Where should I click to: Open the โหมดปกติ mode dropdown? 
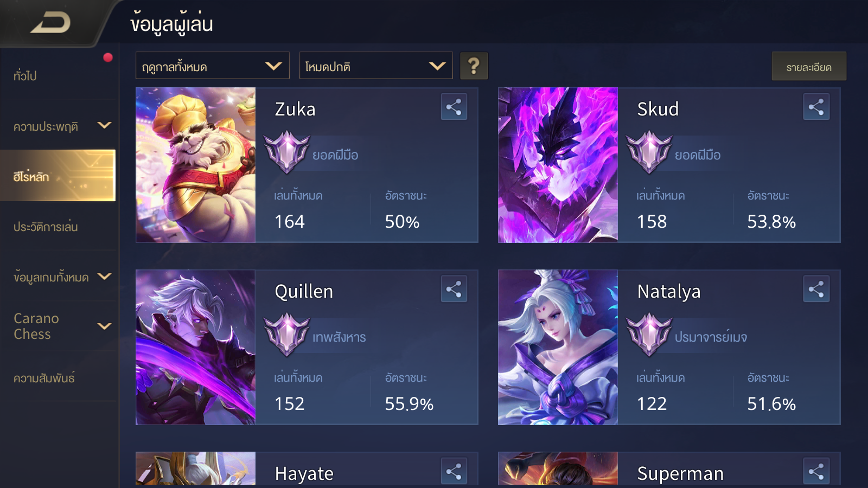(x=376, y=66)
